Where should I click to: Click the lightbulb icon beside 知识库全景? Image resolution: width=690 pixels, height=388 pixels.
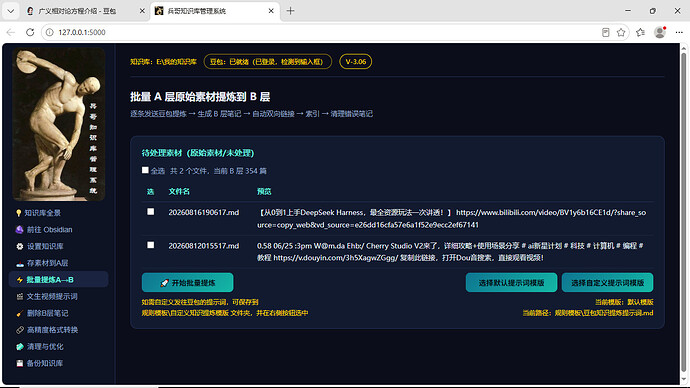(18, 213)
